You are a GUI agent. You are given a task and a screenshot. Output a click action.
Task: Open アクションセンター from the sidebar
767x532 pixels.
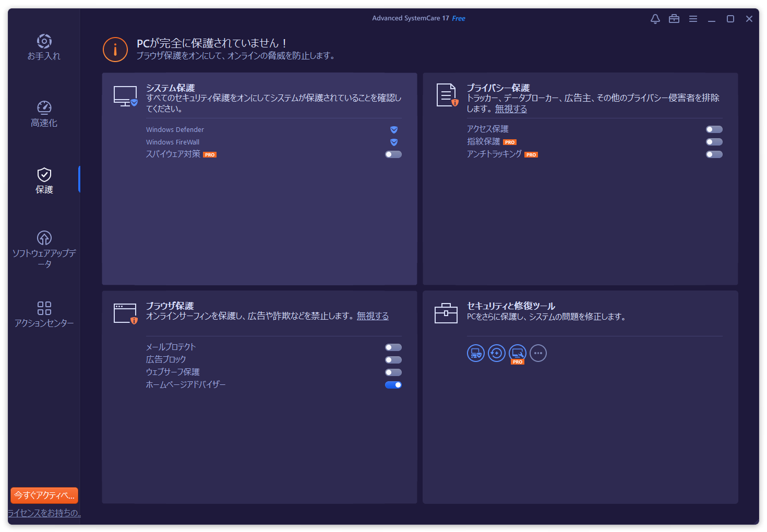(x=44, y=308)
